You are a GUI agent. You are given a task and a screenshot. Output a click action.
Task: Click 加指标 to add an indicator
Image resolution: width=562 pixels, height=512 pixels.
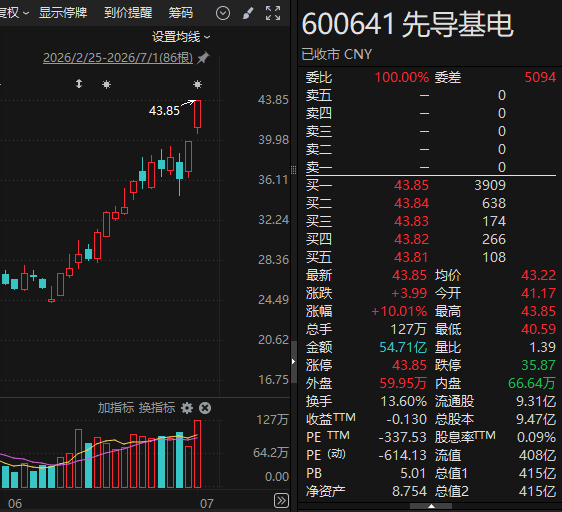pos(116,408)
